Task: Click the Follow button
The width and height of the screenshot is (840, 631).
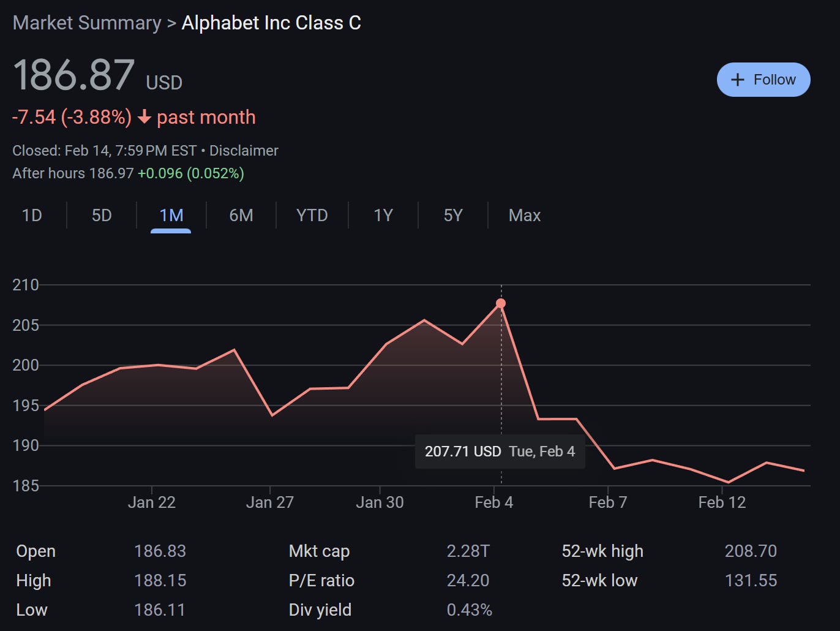Action: point(763,80)
